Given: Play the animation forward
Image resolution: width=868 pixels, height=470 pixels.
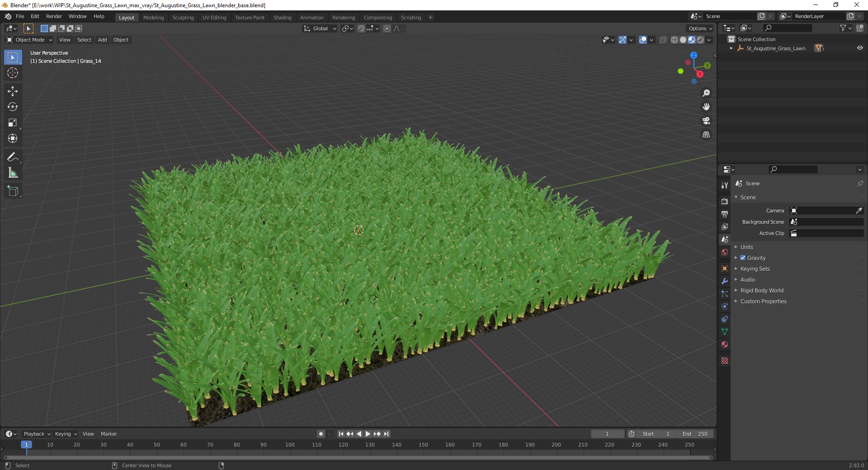Looking at the screenshot, I should tap(368, 434).
